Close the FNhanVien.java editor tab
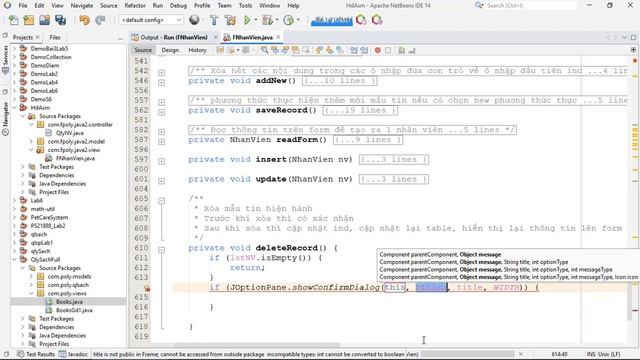The image size is (640, 360). click(278, 37)
